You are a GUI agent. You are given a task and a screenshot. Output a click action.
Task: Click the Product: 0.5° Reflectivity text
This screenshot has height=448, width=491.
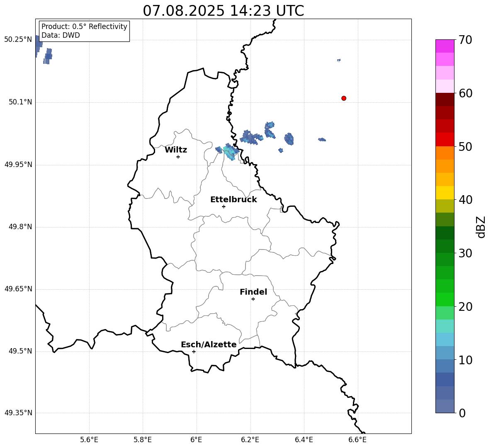84,27
